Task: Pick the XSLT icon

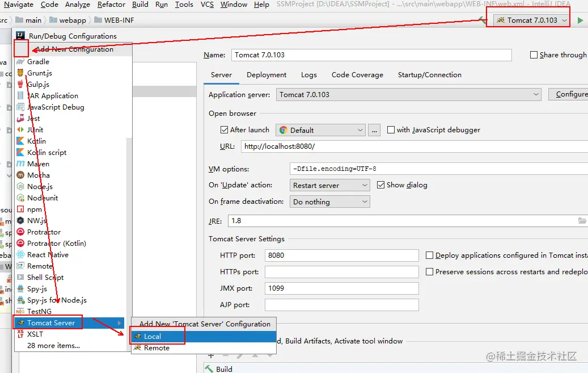Action: coord(20,334)
